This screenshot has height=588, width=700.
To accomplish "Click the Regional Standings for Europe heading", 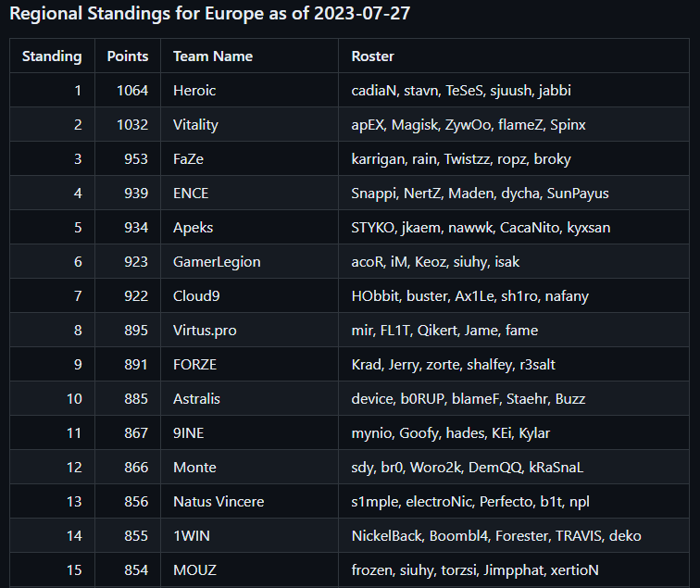I will (x=210, y=13).
